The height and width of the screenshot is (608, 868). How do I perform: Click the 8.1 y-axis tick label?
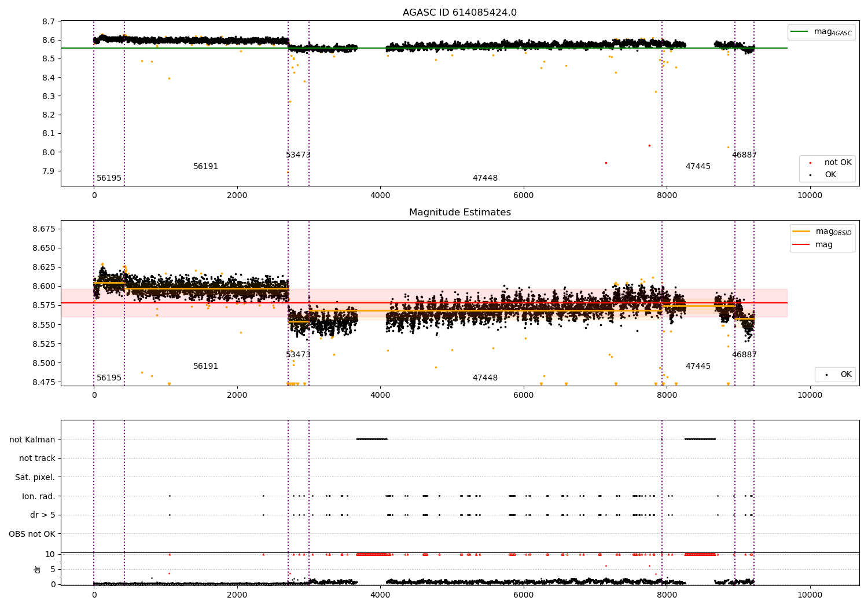(x=49, y=133)
